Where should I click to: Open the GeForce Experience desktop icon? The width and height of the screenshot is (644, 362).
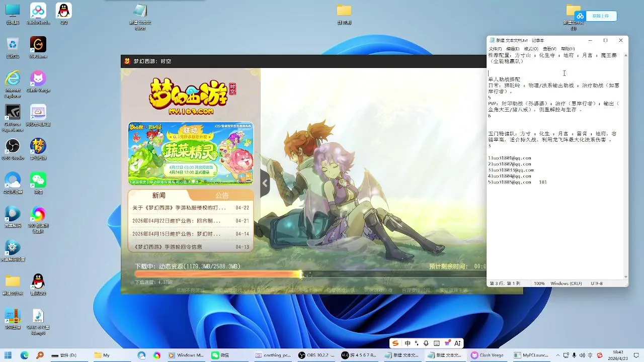click(13, 117)
